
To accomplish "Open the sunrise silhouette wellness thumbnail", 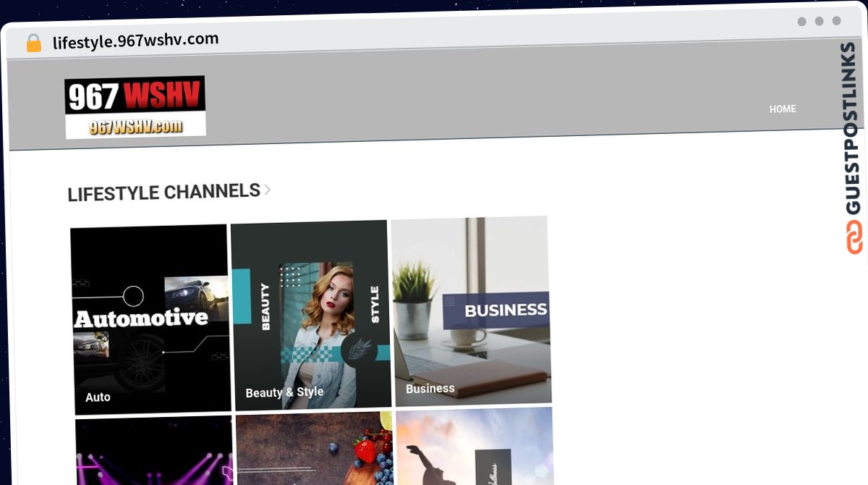I will 475,446.
